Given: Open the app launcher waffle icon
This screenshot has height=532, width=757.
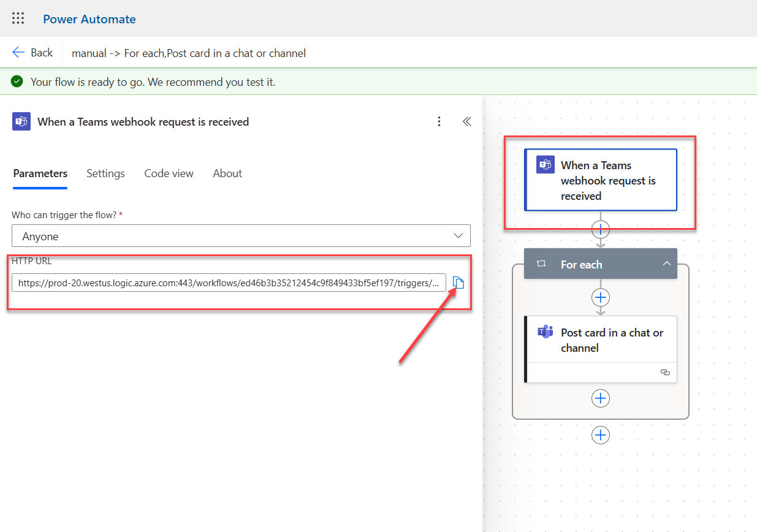Looking at the screenshot, I should tap(18, 18).
